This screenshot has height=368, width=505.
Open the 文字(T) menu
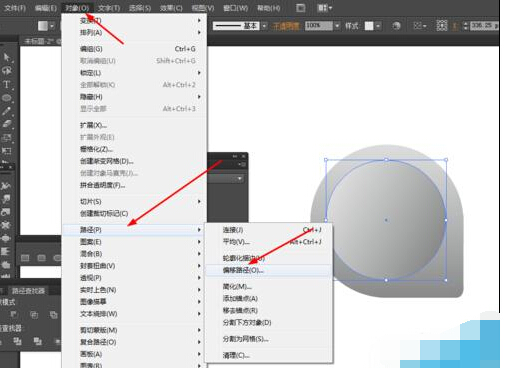pyautogui.click(x=109, y=8)
